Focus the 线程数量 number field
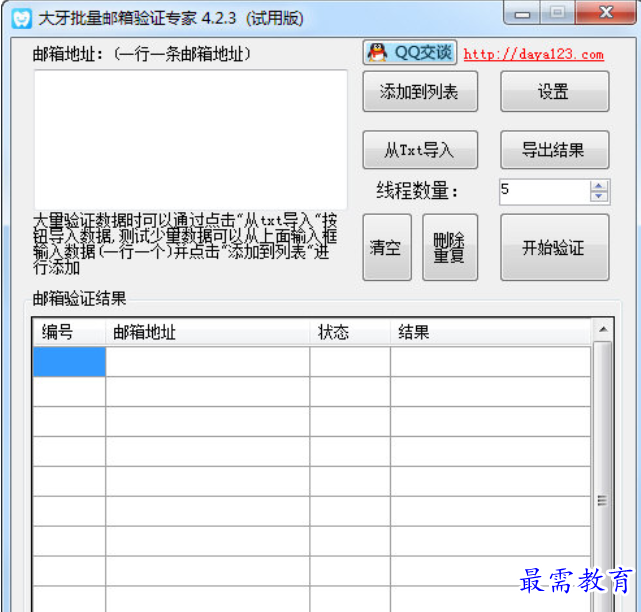641x612 pixels. tap(545, 191)
